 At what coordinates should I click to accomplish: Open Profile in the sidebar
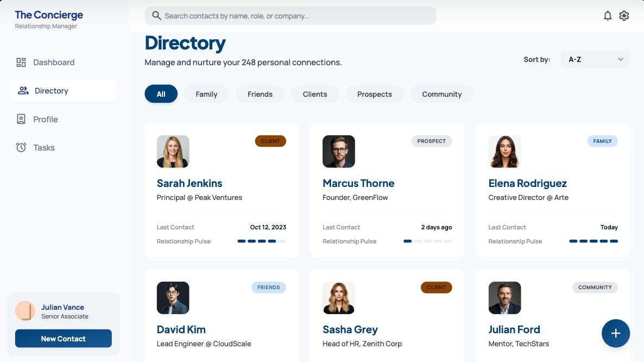point(63,119)
